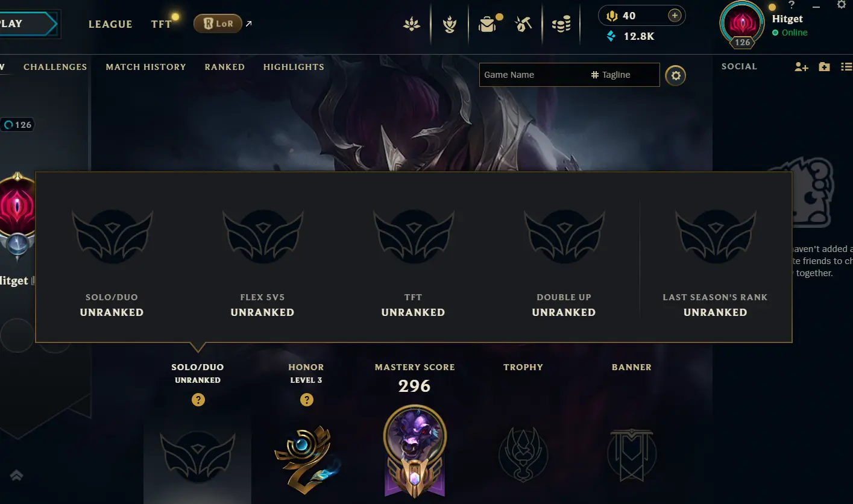This screenshot has height=504, width=853.
Task: Click the new folder icon in Social
Action: coord(824,67)
